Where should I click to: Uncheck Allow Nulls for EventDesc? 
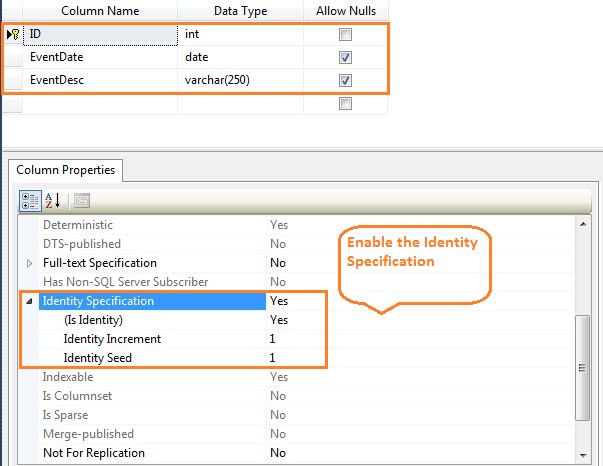point(345,80)
